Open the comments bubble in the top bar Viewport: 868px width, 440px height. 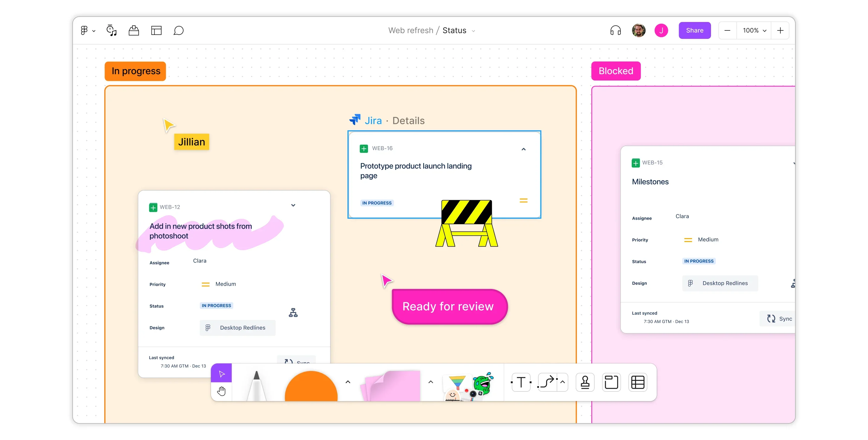(x=179, y=30)
